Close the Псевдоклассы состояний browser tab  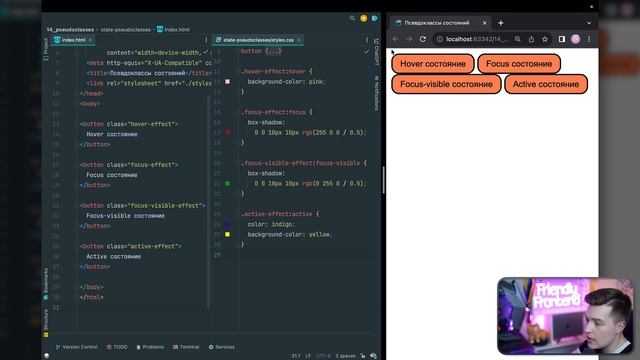484,23
